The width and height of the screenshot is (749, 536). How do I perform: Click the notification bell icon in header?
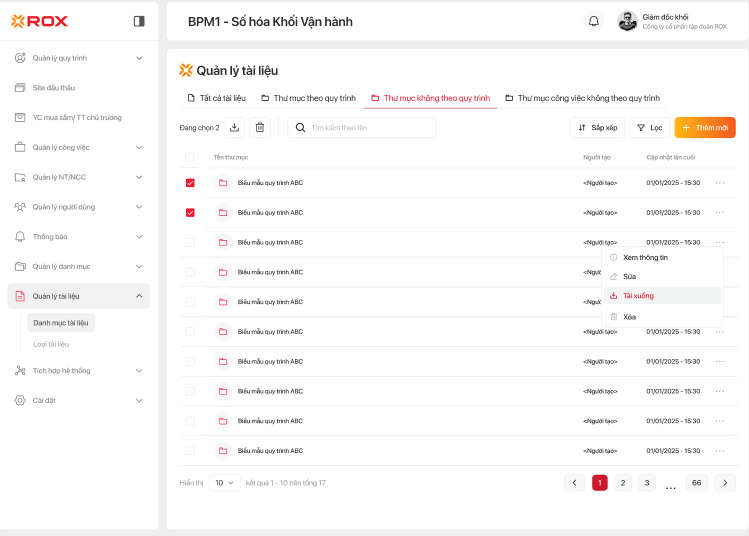click(x=594, y=21)
